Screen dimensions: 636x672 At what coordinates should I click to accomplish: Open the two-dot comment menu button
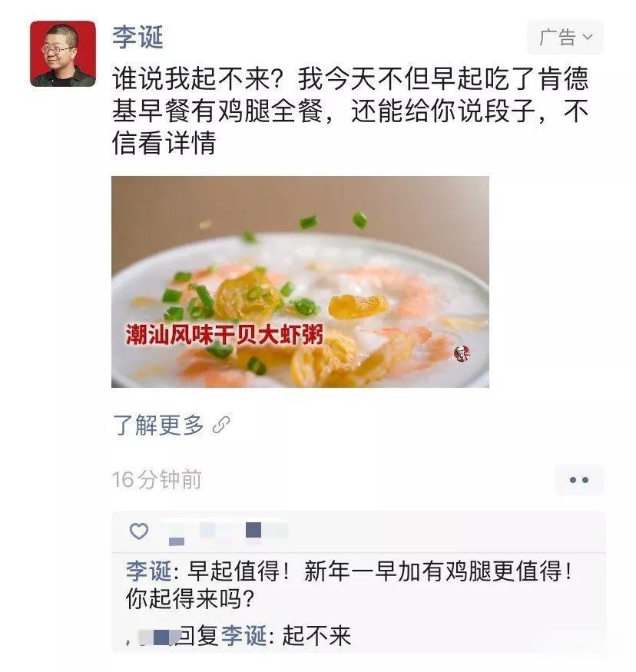[x=579, y=480]
